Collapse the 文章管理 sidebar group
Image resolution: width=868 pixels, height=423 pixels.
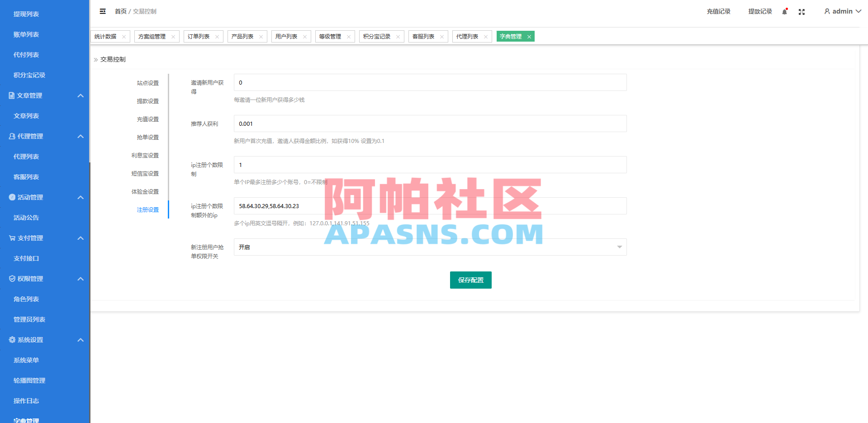tap(81, 95)
